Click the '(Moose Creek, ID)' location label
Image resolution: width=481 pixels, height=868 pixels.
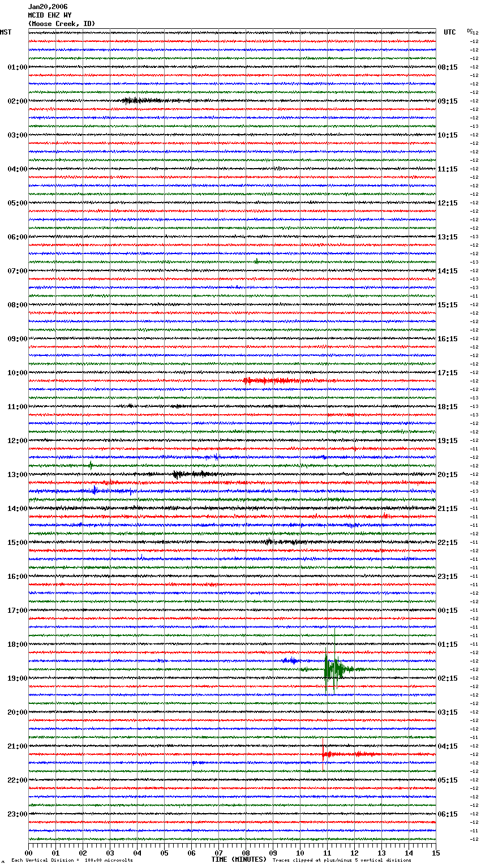(62, 24)
